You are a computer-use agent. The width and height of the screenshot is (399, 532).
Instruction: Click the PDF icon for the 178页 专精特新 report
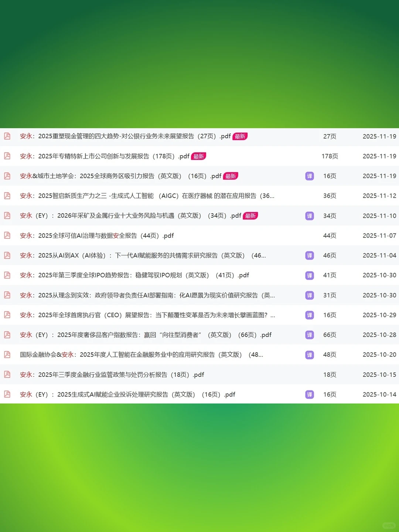coord(7,156)
